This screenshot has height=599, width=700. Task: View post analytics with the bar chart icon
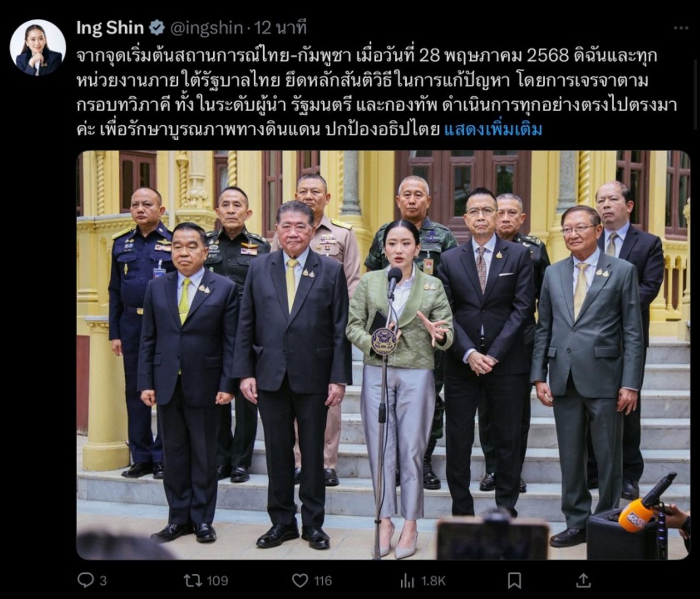(407, 580)
